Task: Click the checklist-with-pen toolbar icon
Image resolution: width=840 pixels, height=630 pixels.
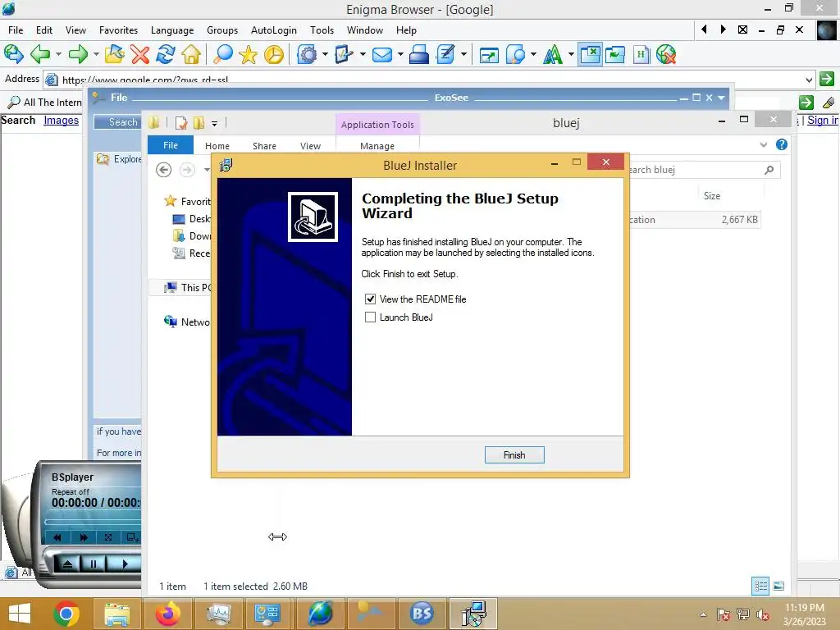Action: pyautogui.click(x=344, y=54)
